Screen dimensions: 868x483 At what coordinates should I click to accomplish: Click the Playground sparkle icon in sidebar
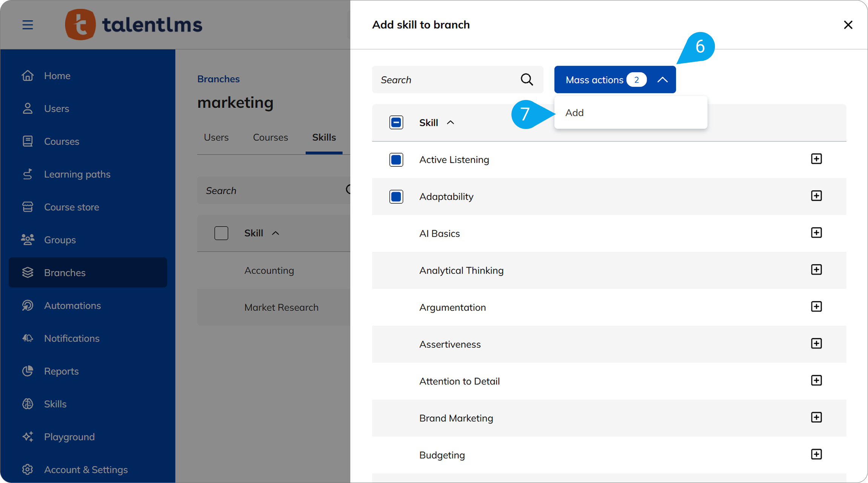pyautogui.click(x=28, y=437)
